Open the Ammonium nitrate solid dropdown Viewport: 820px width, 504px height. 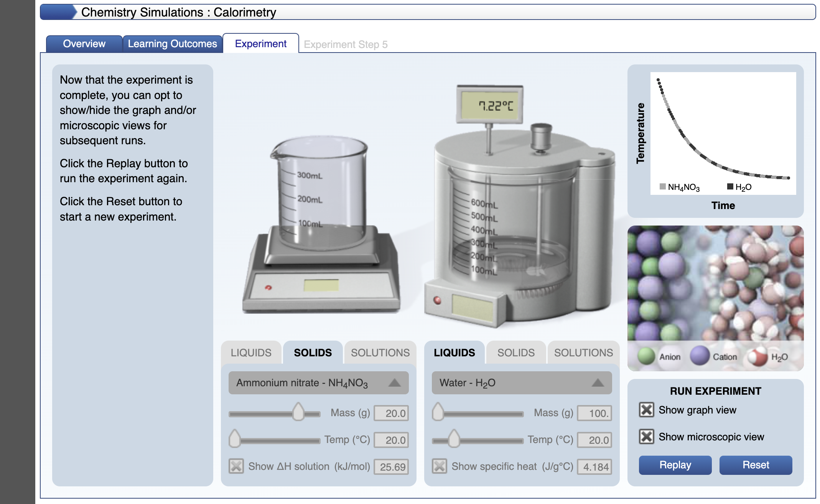click(x=318, y=383)
